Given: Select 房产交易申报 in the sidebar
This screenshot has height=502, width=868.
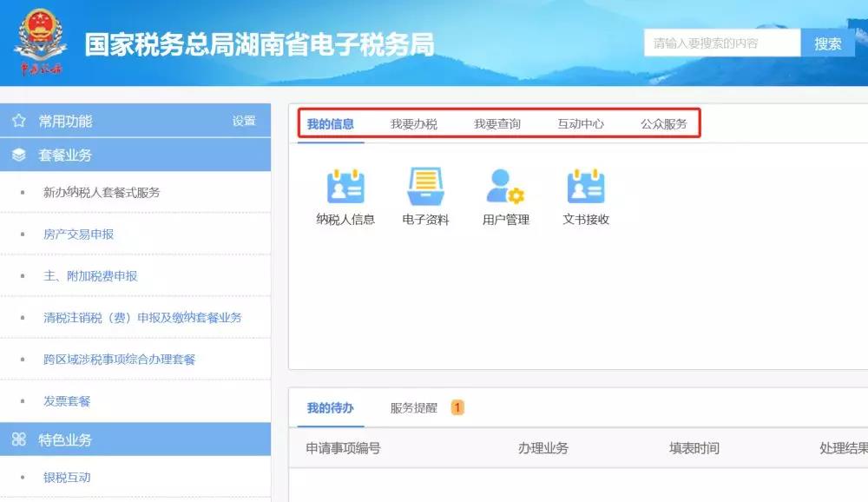Looking at the screenshot, I should pos(78,234).
